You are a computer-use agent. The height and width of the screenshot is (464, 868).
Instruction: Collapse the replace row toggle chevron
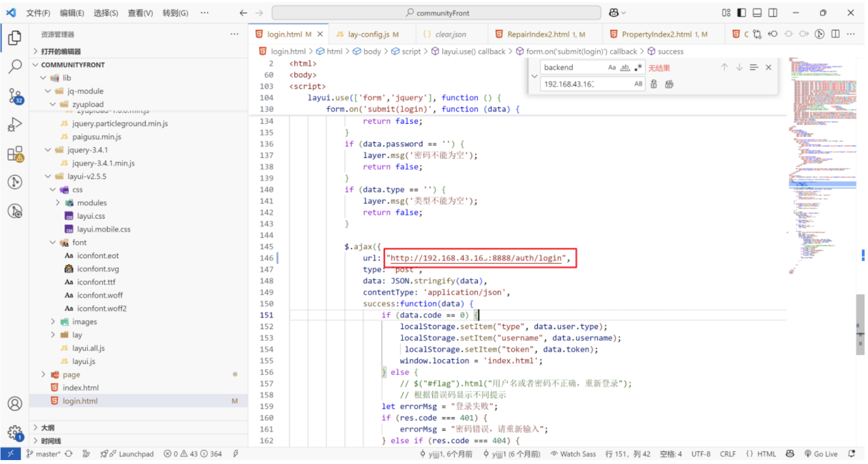pos(534,76)
